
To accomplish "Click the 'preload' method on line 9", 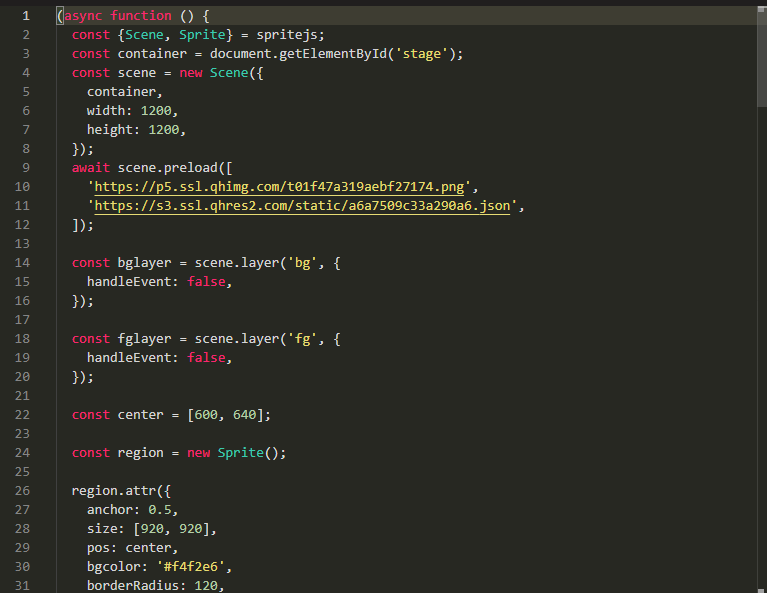I will 190,168.
